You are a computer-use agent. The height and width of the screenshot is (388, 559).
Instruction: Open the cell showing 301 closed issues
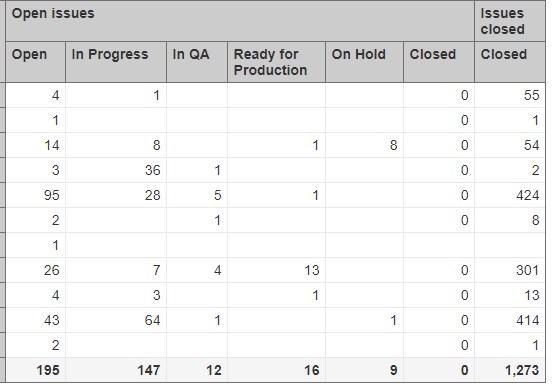pyautogui.click(x=510, y=270)
